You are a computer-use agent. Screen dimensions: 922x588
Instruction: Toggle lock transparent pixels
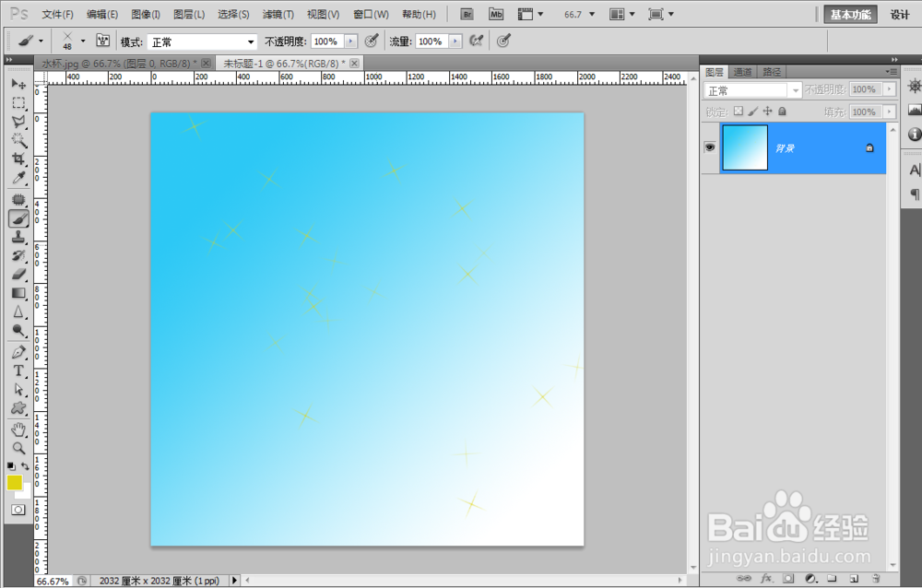tap(739, 111)
